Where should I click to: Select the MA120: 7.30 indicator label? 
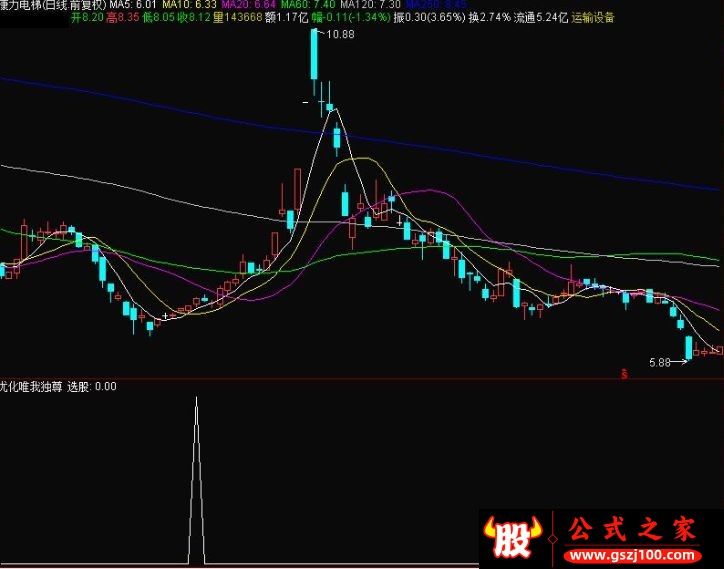[370, 5]
